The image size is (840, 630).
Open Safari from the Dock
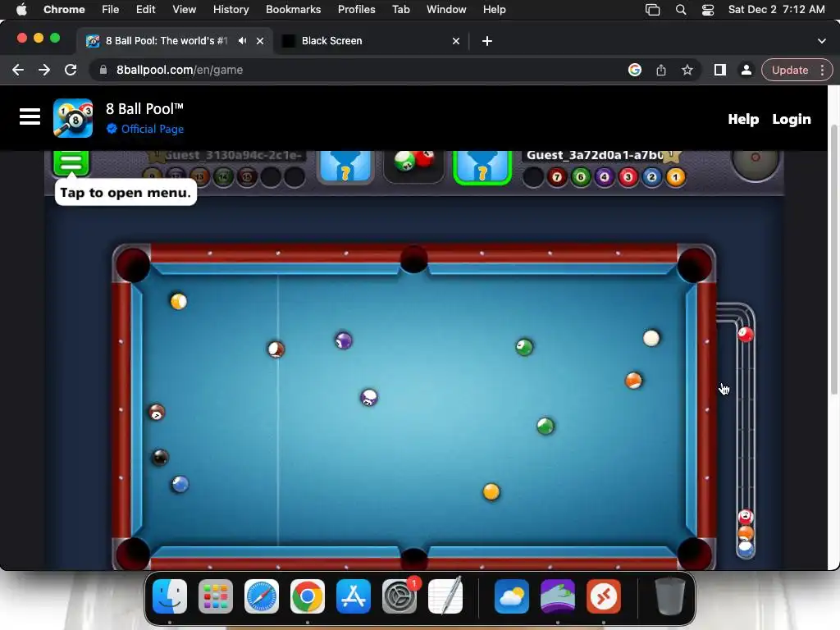pos(262,596)
